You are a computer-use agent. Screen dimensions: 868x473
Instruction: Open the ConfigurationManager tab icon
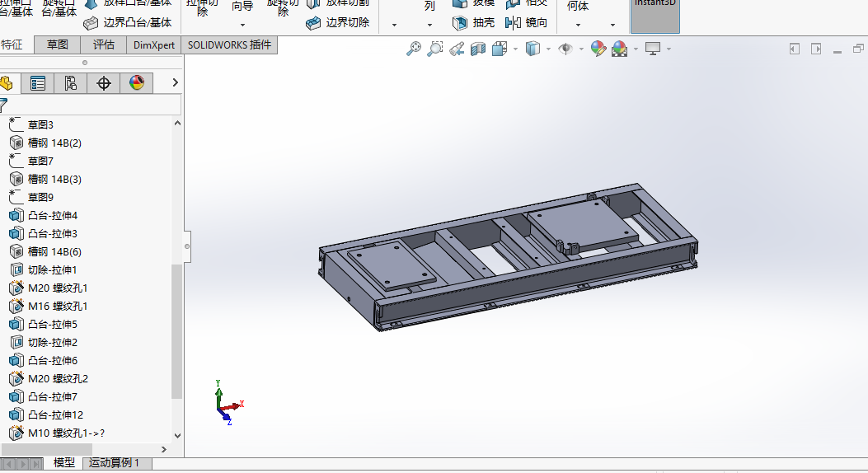pyautogui.click(x=70, y=83)
